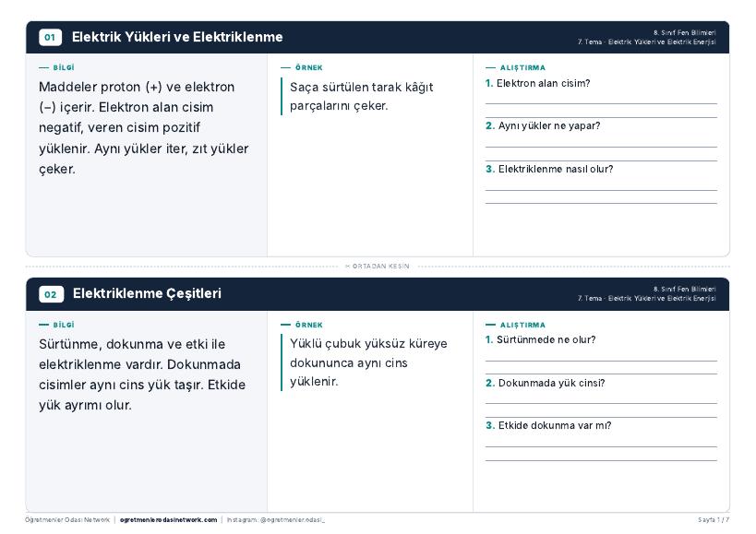Click the answer line under 'Sürtünmede ne olur?'
This screenshot has width=756, height=534.
pos(601,361)
